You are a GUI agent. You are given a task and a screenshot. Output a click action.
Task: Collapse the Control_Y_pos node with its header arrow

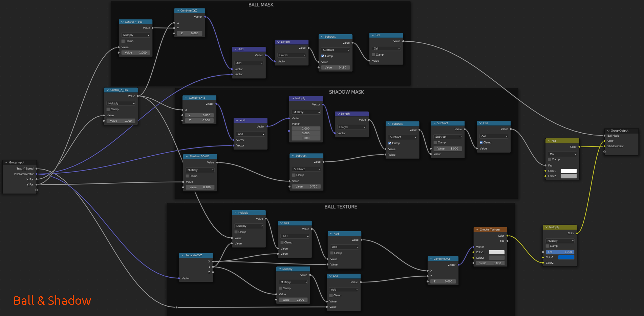pyautogui.click(x=122, y=22)
